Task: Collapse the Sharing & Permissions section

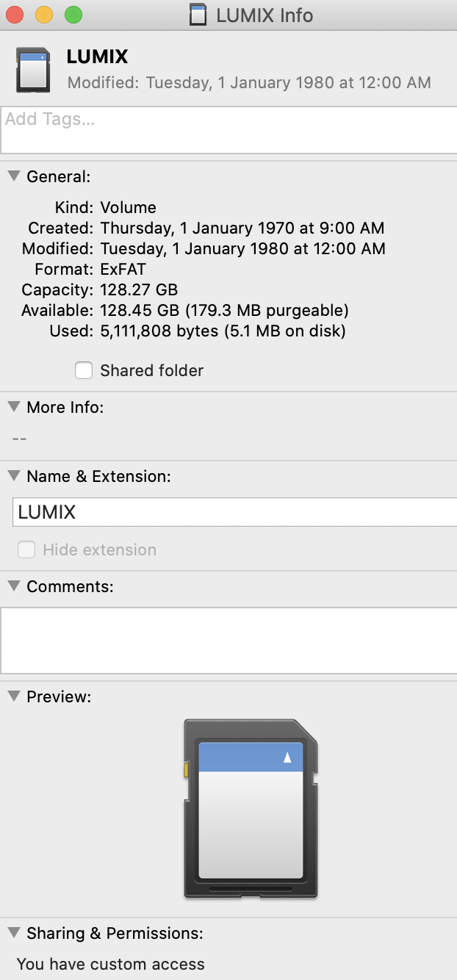Action: pyautogui.click(x=13, y=932)
